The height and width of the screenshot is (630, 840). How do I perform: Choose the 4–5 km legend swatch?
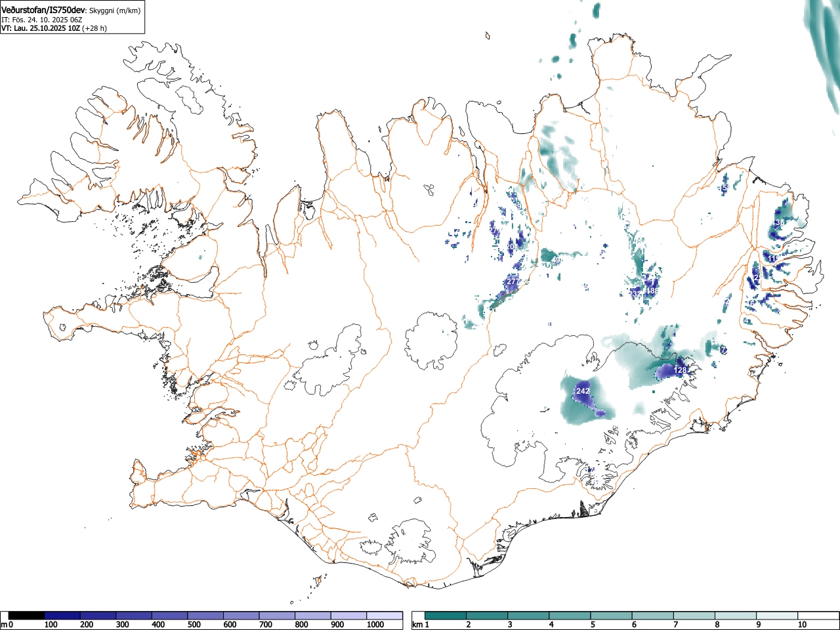(x=570, y=616)
